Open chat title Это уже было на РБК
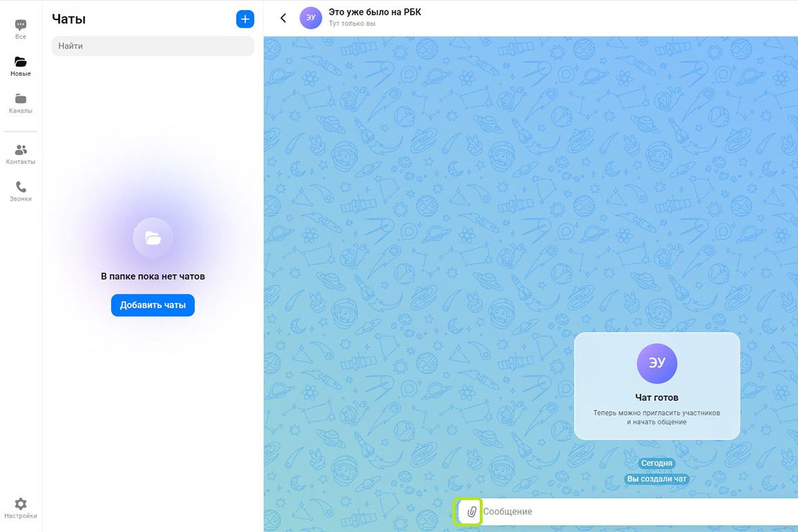This screenshot has height=532, width=798. point(375,12)
